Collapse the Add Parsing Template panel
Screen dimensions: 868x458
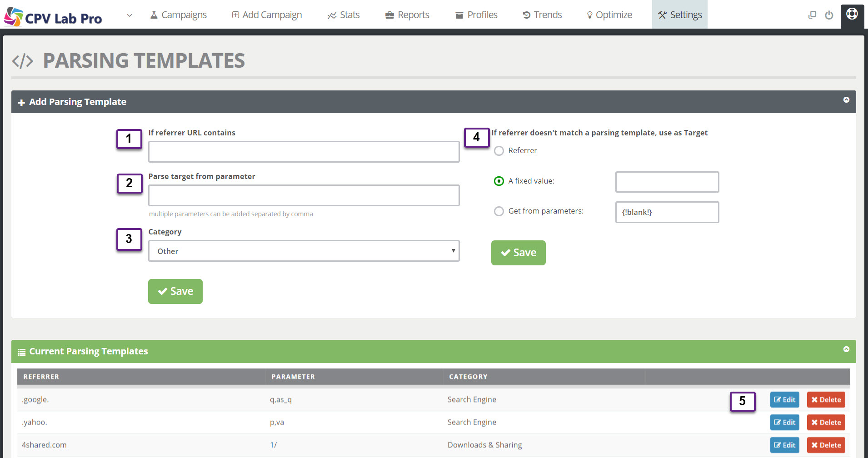846,99
